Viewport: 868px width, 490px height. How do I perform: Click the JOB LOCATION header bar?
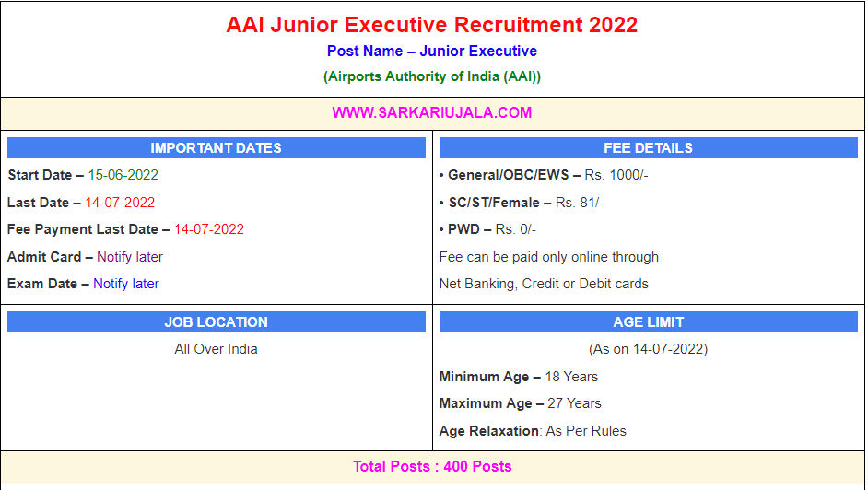click(216, 322)
